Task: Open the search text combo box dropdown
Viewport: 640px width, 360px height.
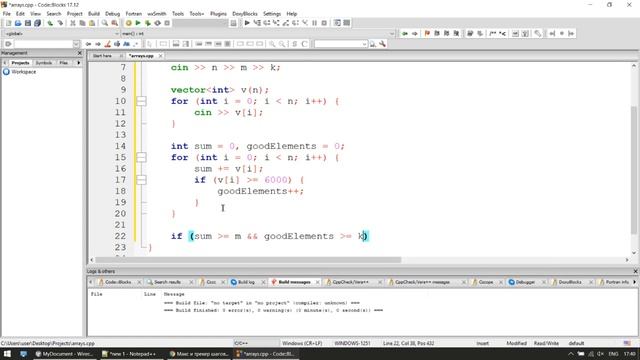Action: pyautogui.click(x=76, y=44)
